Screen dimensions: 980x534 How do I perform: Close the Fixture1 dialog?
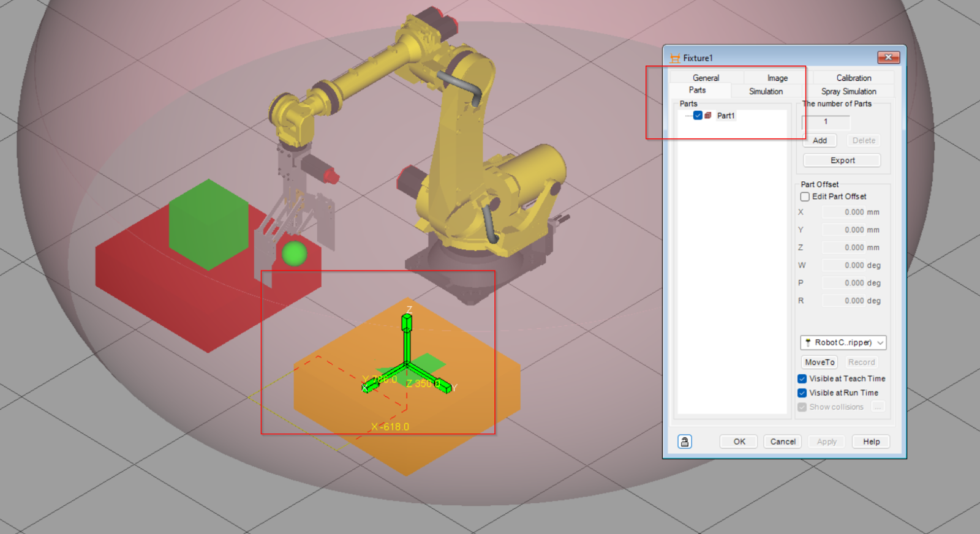click(x=888, y=58)
